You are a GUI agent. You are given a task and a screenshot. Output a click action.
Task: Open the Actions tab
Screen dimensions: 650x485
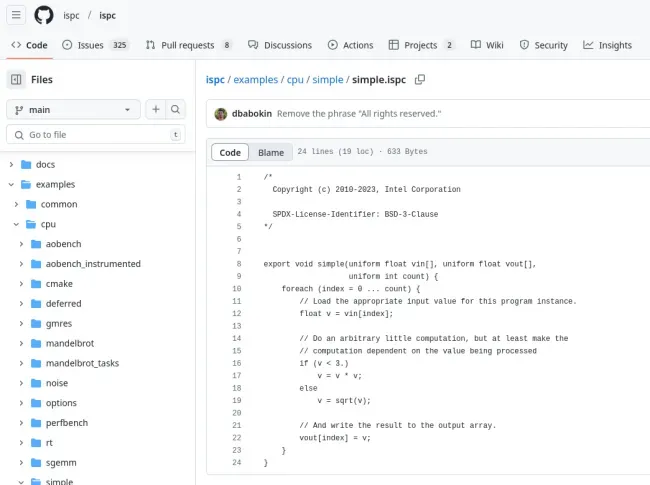point(350,45)
